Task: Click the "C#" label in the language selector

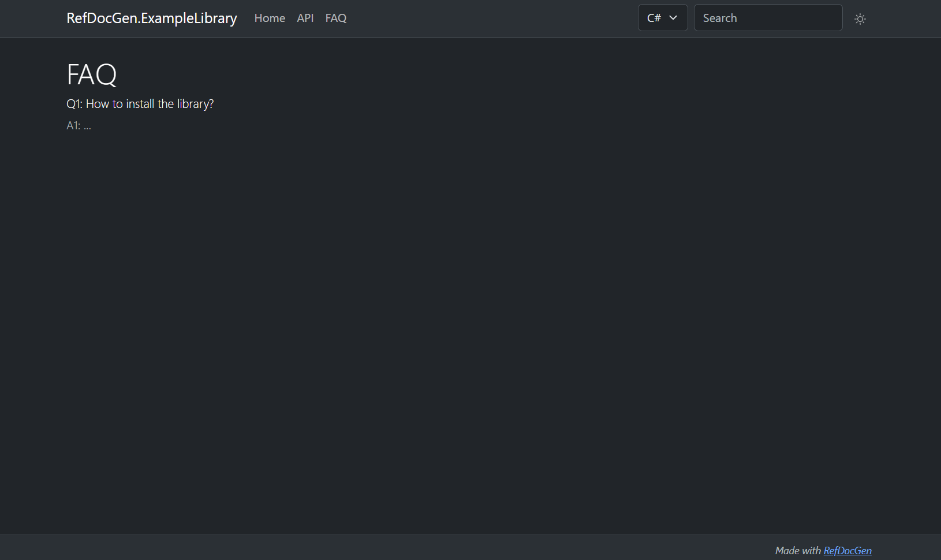Action: click(654, 18)
